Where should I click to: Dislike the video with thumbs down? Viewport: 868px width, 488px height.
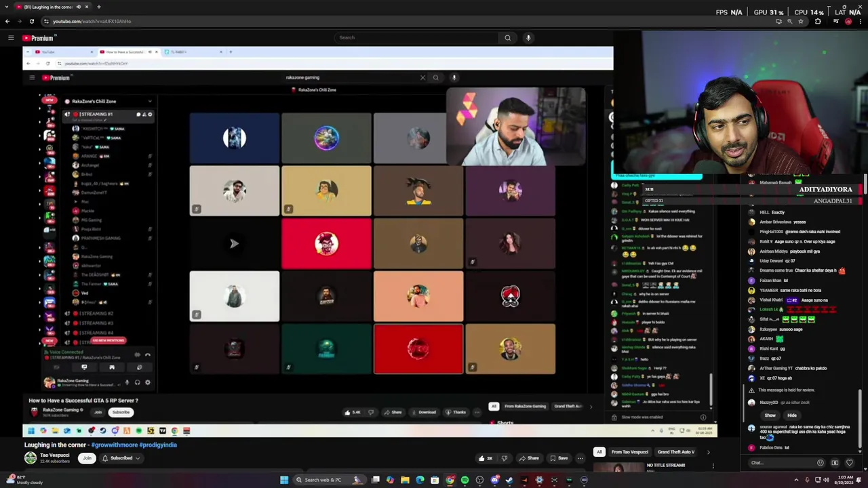[x=504, y=458]
